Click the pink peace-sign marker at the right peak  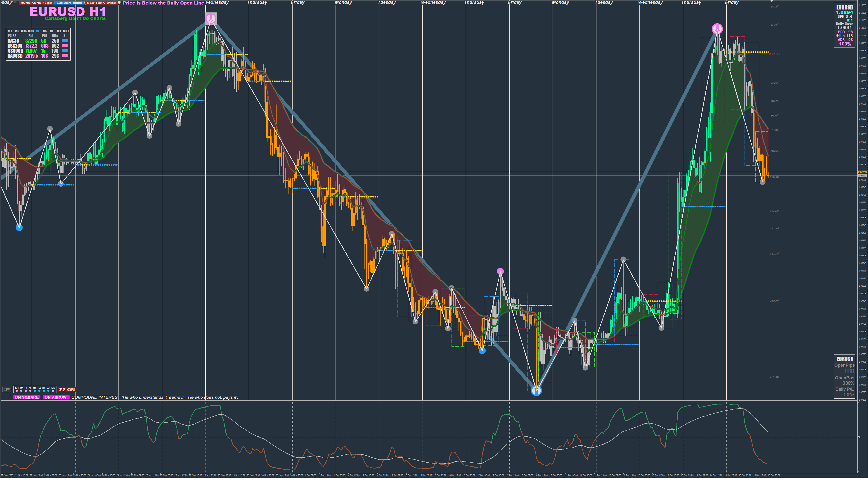click(717, 29)
